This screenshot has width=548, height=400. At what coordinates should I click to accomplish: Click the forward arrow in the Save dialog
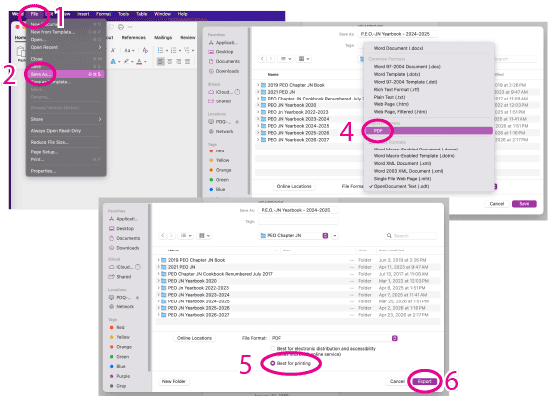271,59
